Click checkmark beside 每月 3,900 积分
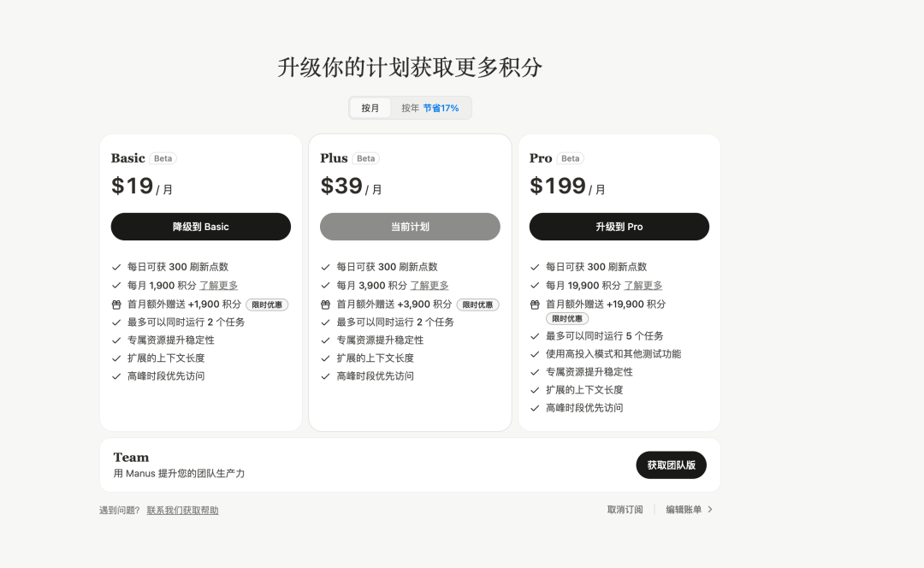This screenshot has width=924, height=568. coord(325,286)
